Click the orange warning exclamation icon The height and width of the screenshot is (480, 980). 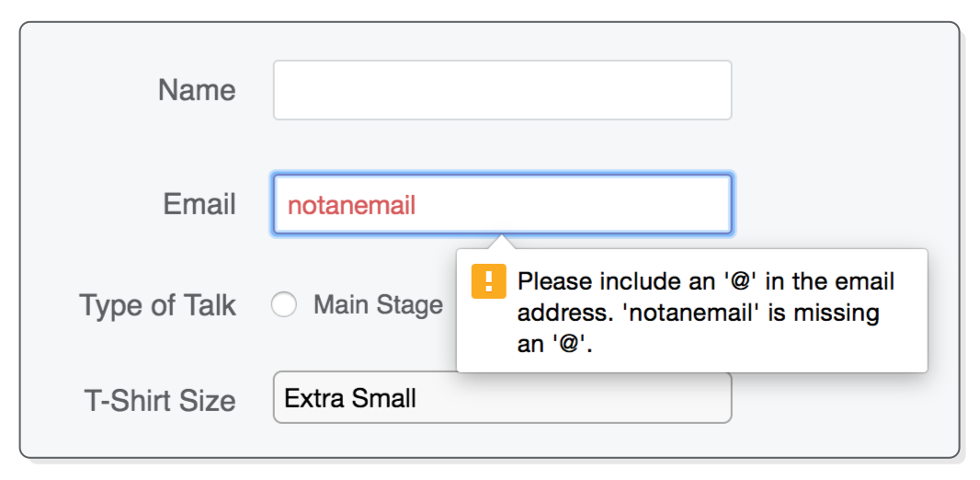pos(489,281)
